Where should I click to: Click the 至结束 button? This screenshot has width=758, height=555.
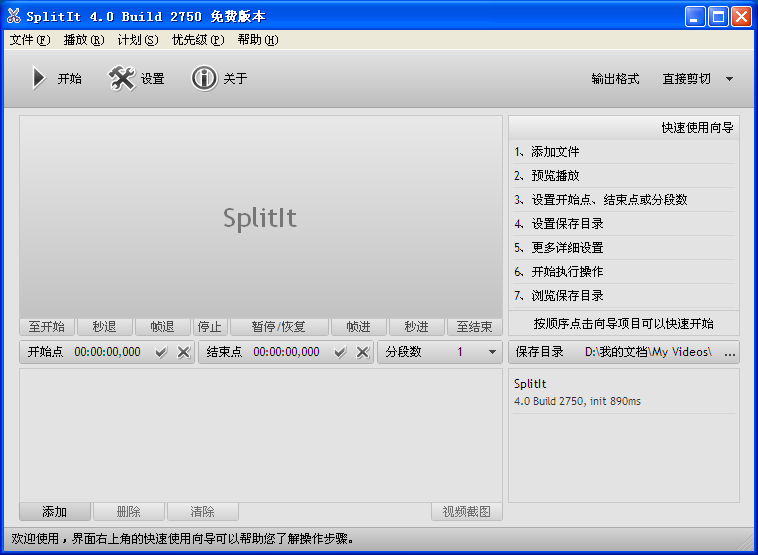click(x=475, y=327)
